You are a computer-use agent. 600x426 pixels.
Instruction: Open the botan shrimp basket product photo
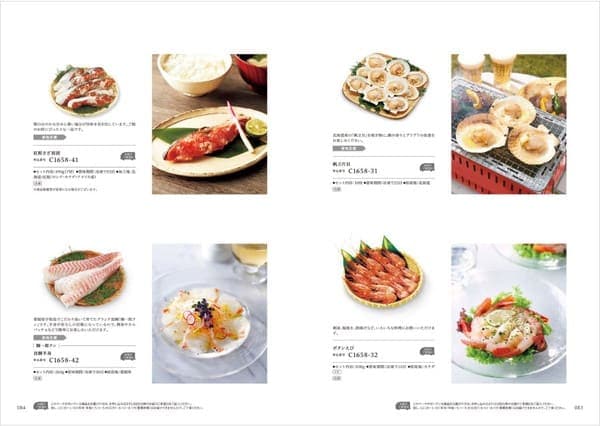point(382,270)
